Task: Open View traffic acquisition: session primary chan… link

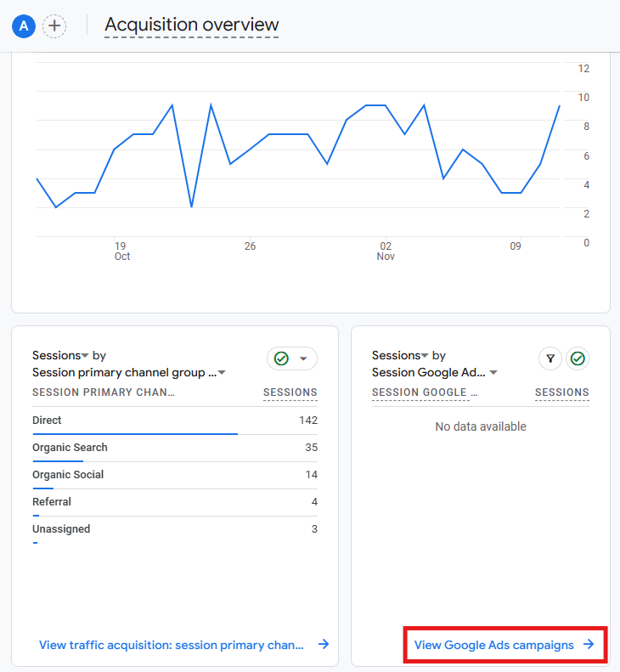Action: tap(172, 645)
